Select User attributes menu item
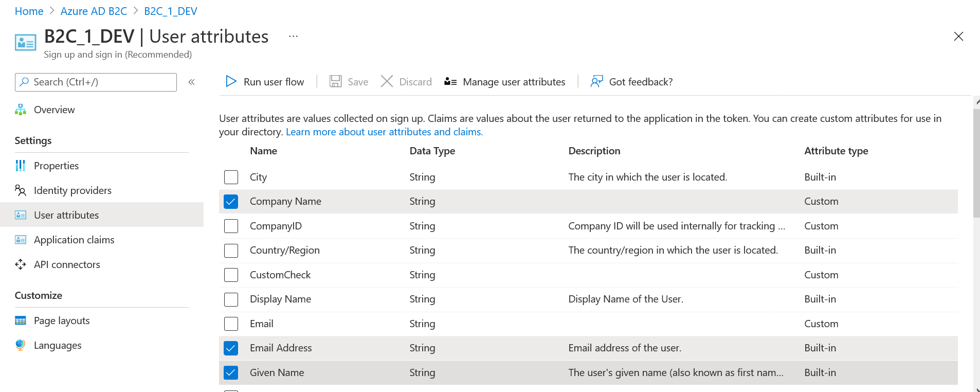Screen dimensions: 980x392 pyautogui.click(x=102, y=215)
